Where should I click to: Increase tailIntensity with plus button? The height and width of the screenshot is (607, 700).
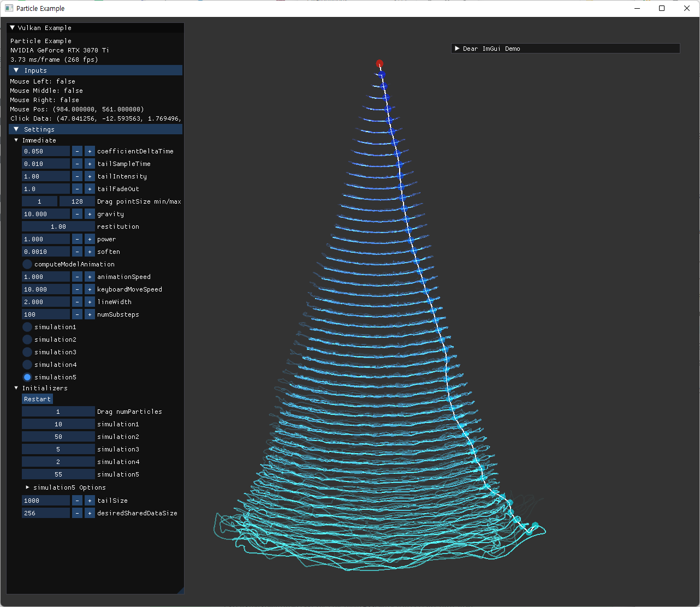pyautogui.click(x=90, y=176)
